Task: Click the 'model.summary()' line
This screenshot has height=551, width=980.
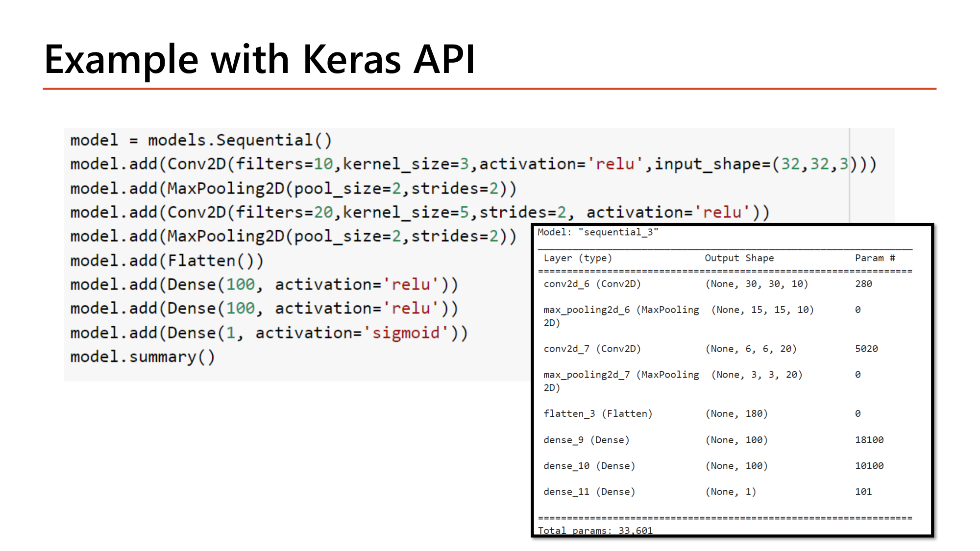Action: point(143,357)
